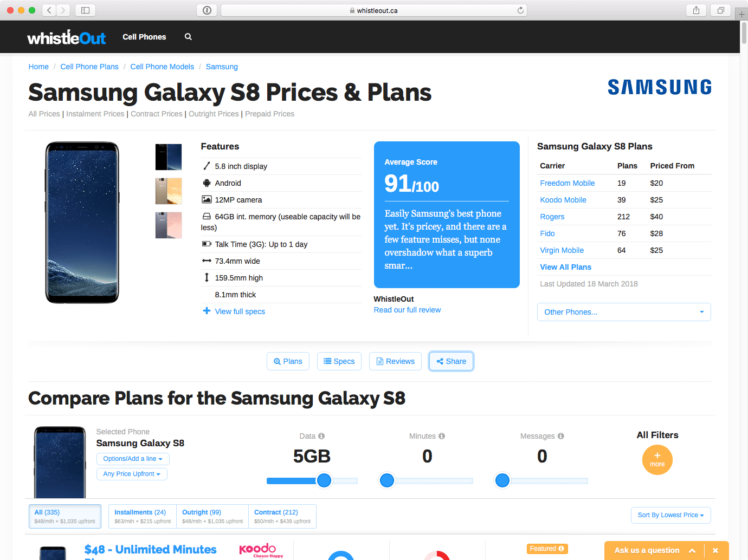Open the Cell Phones menu
Screen dimensions: 748x560
144,37
